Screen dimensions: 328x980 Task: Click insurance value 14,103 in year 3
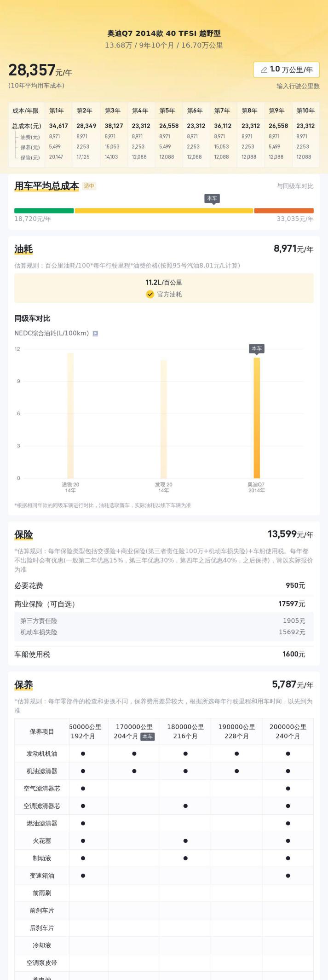pyautogui.click(x=111, y=157)
